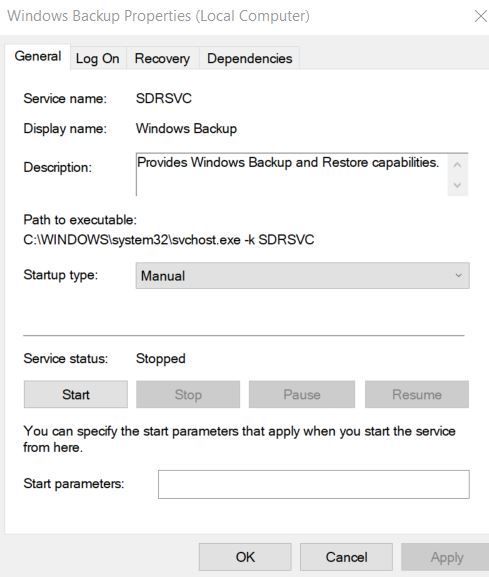Screen dimensions: 489x577
Task: Start the Windows Backup service
Action: pyautogui.click(x=76, y=394)
